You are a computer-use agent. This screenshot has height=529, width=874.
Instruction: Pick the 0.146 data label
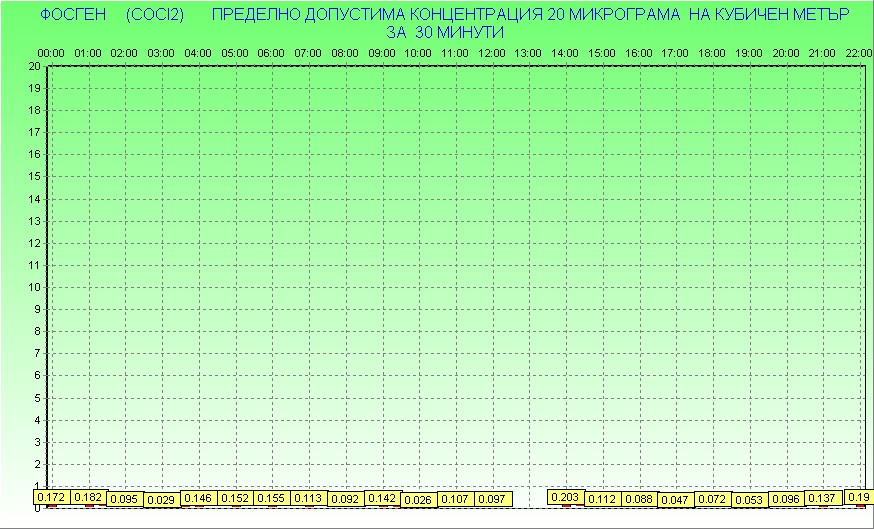pyautogui.click(x=198, y=498)
